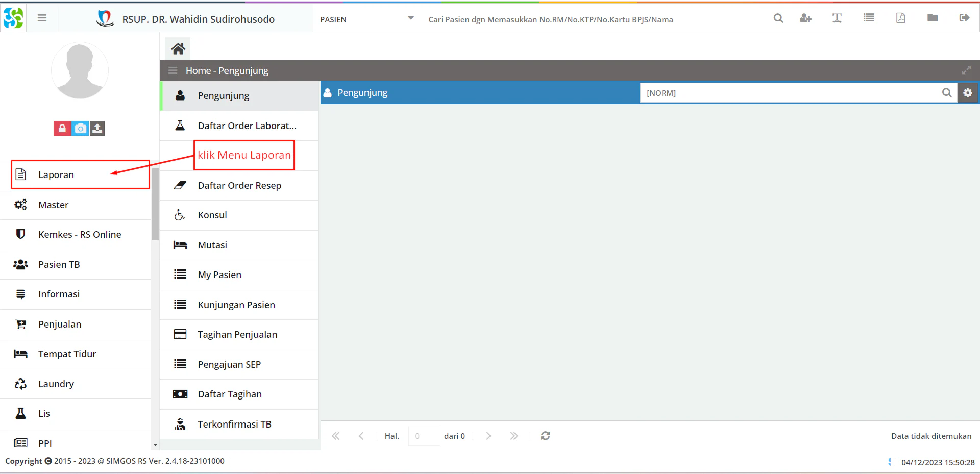Image resolution: width=980 pixels, height=474 pixels.
Task: Select My Pasien in the submenu
Action: 239,275
